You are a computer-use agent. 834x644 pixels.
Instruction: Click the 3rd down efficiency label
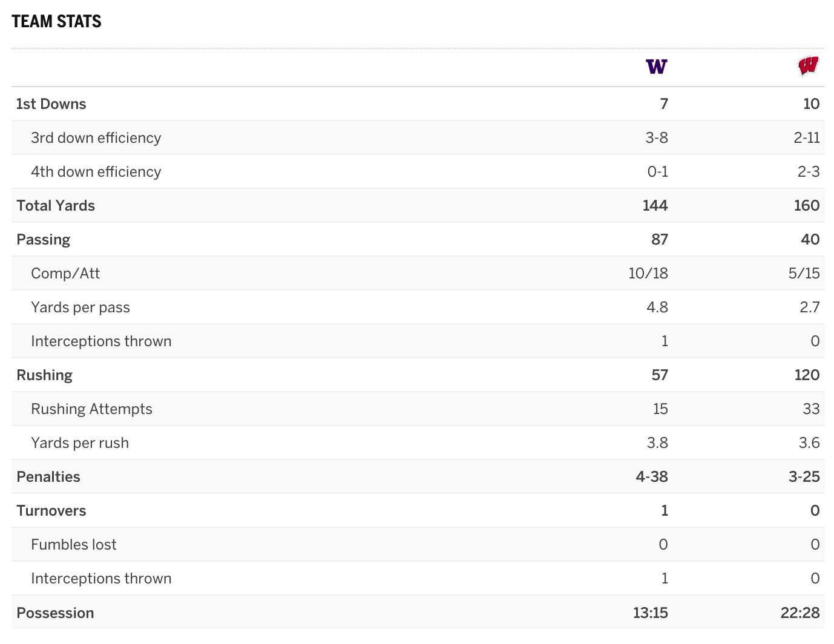click(96, 138)
